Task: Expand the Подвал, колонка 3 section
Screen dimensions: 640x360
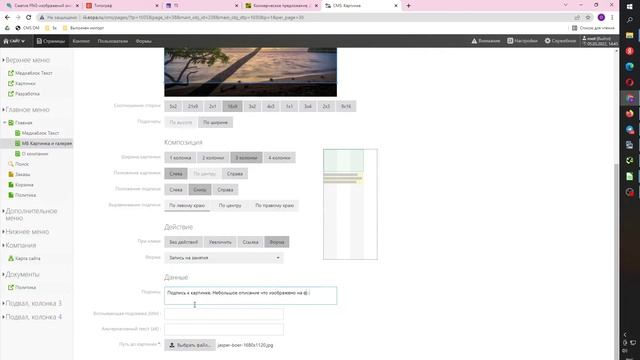Action: (3, 304)
